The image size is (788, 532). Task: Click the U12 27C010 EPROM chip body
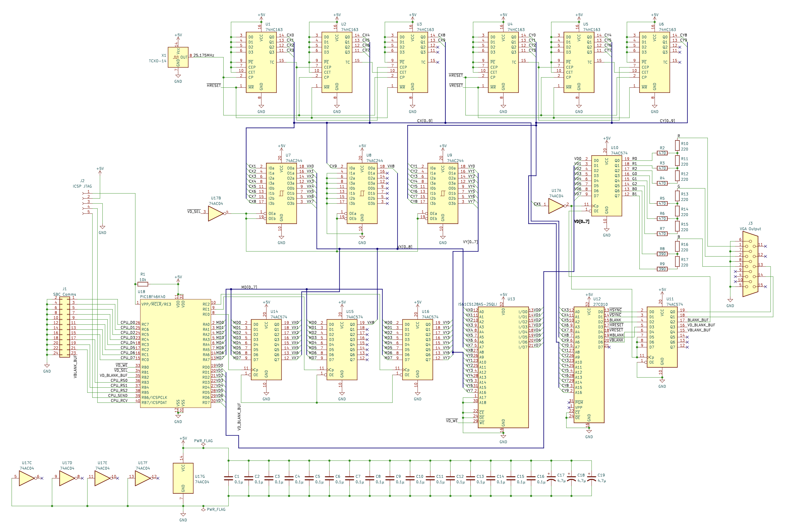[589, 364]
